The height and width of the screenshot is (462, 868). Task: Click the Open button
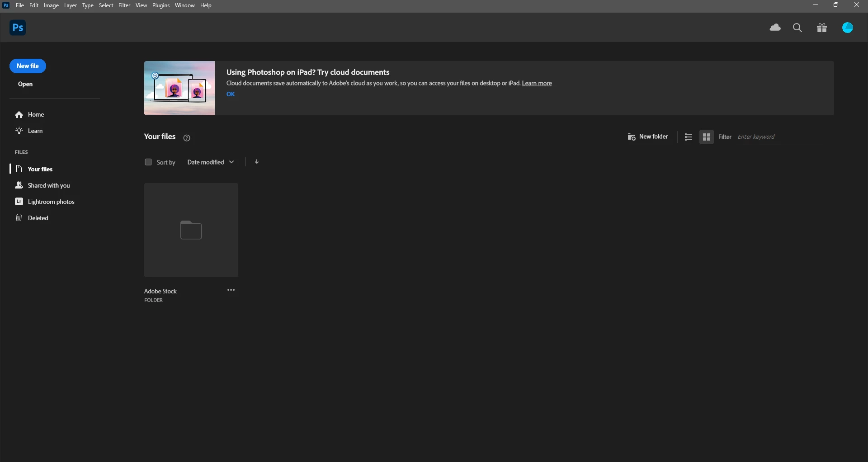(x=25, y=84)
